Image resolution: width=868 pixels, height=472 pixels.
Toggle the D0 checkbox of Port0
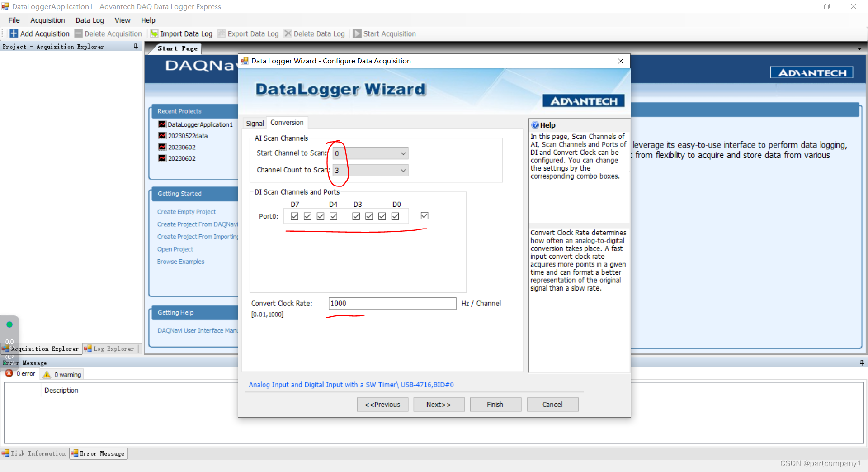tap(395, 216)
